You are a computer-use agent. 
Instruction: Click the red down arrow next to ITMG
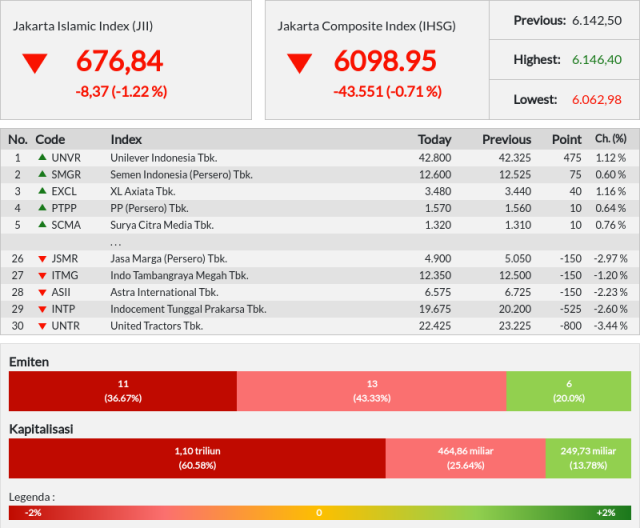coord(42,276)
